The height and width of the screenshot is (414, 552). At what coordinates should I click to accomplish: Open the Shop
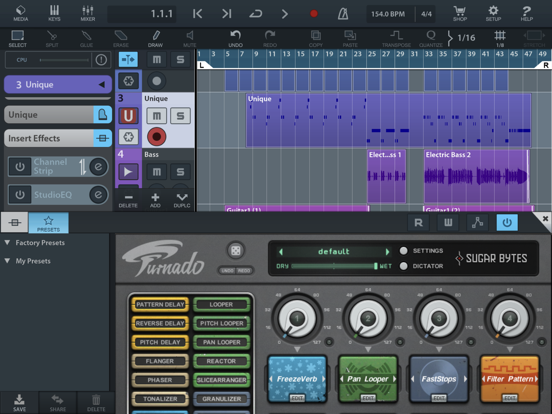tap(460, 13)
